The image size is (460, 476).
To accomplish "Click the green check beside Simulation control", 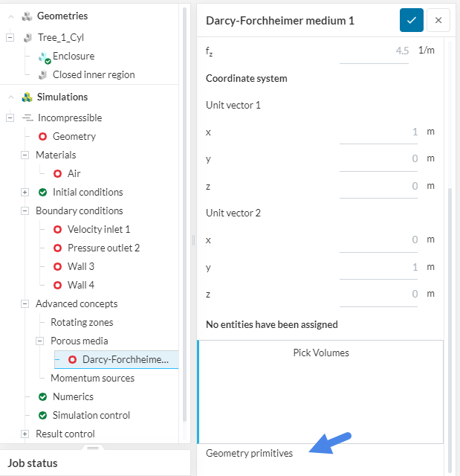I will pyautogui.click(x=43, y=416).
